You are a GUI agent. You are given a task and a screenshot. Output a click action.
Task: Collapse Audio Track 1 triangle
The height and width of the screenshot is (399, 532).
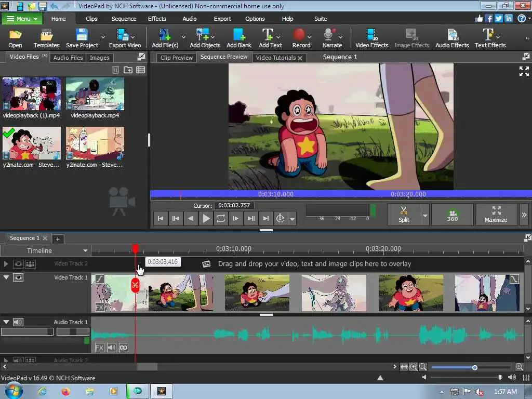click(6, 322)
